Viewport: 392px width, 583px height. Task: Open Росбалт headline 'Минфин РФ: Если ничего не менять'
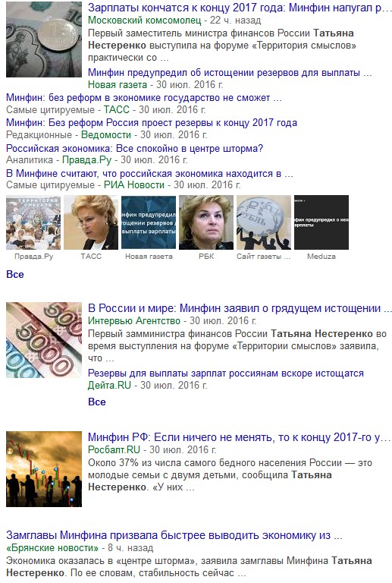[x=240, y=437]
